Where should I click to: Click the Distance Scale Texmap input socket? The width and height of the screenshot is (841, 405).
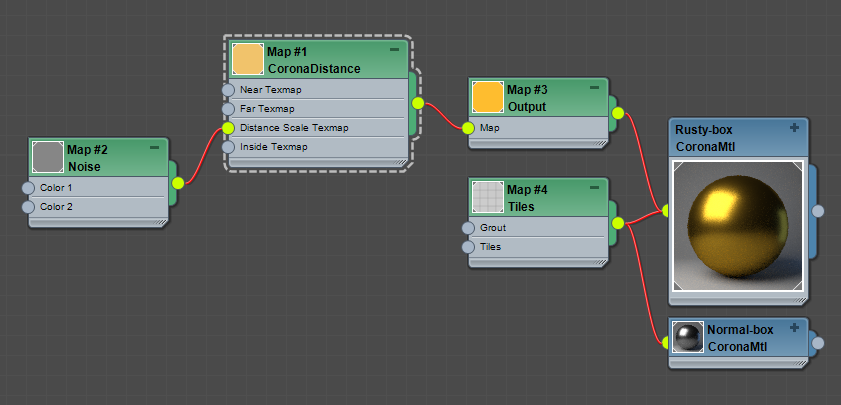(228, 128)
